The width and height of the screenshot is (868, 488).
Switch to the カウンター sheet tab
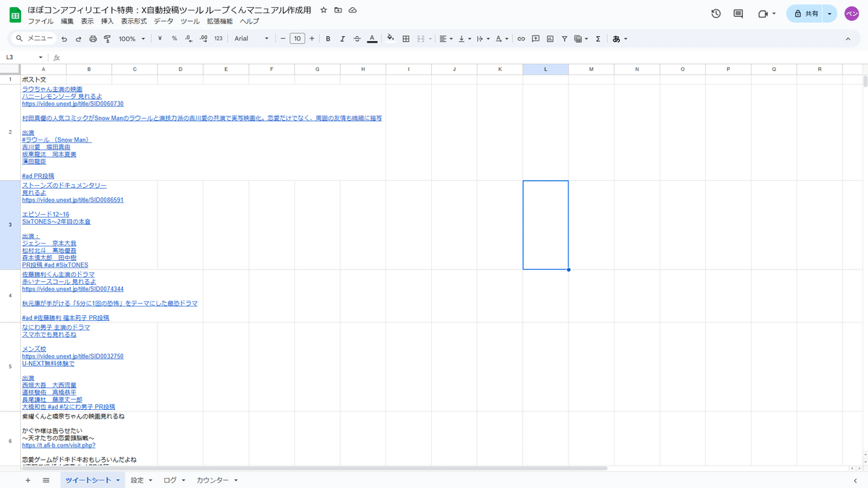218,480
